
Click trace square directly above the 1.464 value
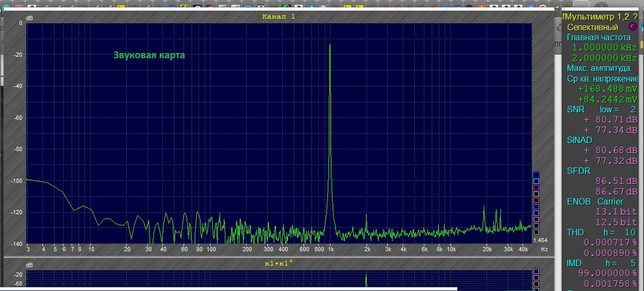pyautogui.click(x=536, y=232)
